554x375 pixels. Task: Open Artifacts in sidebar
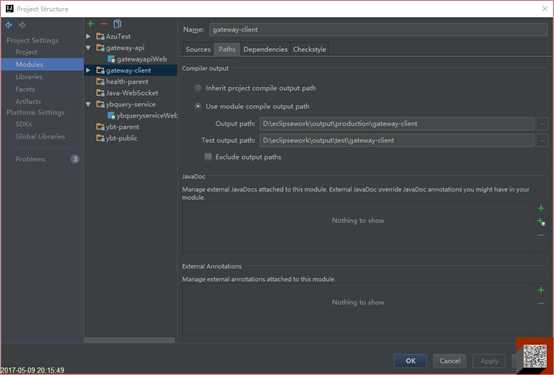(x=28, y=101)
